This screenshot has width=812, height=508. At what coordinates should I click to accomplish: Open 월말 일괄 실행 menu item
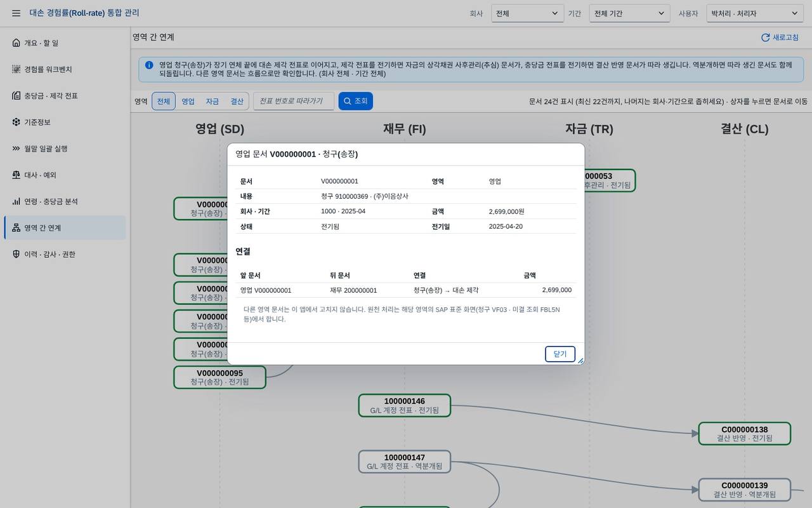[x=65, y=149]
